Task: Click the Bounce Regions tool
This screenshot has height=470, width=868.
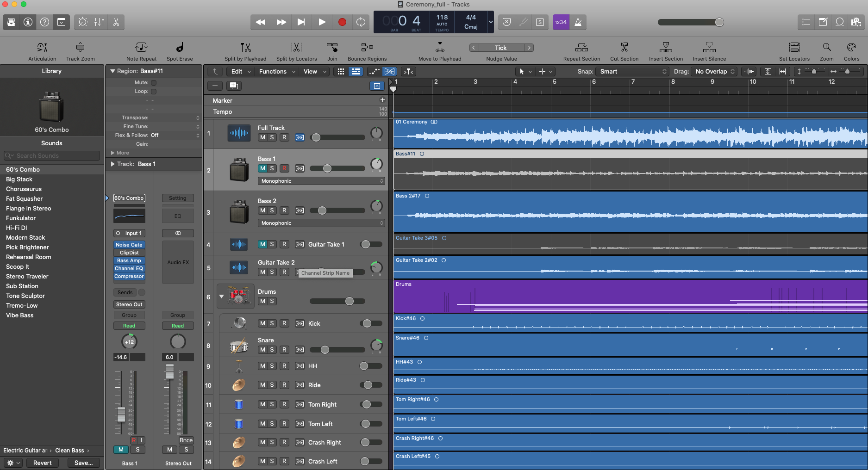Action: [367, 51]
